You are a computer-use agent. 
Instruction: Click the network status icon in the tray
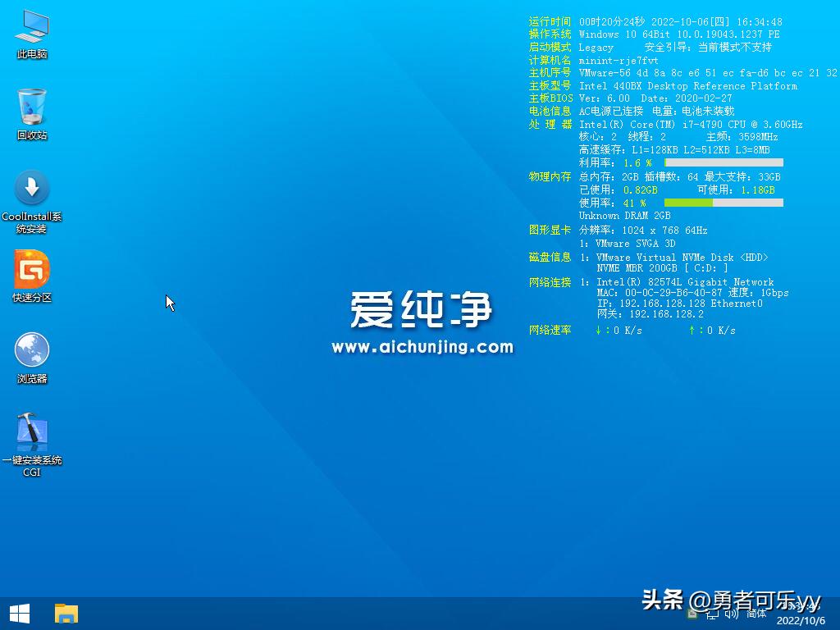tap(713, 614)
